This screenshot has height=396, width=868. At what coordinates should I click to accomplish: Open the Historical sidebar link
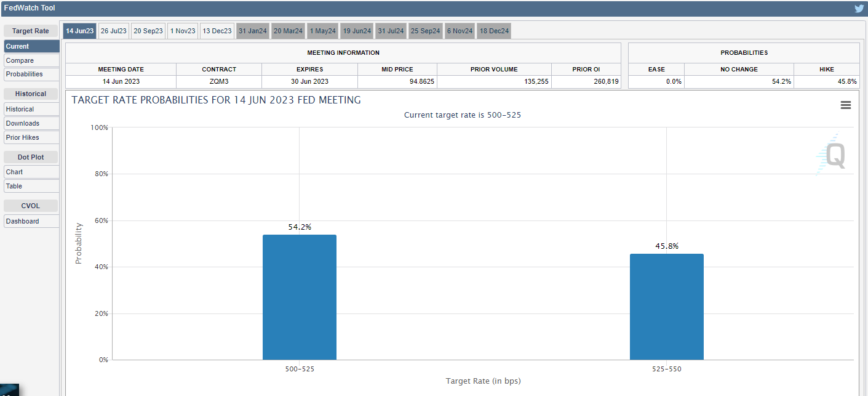31,109
